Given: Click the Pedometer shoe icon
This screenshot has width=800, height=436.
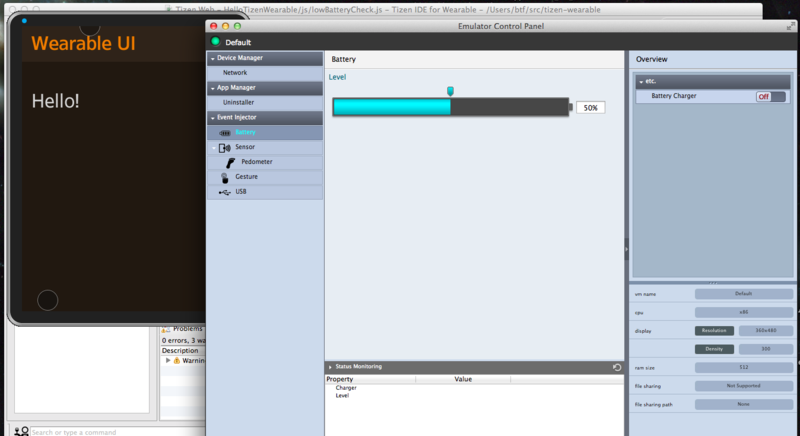Looking at the screenshot, I should [x=231, y=163].
